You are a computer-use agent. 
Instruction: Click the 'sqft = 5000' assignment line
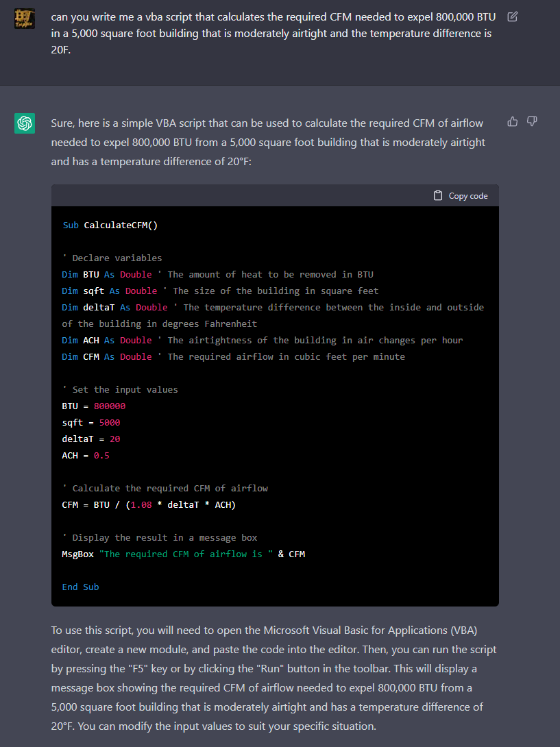tap(91, 423)
